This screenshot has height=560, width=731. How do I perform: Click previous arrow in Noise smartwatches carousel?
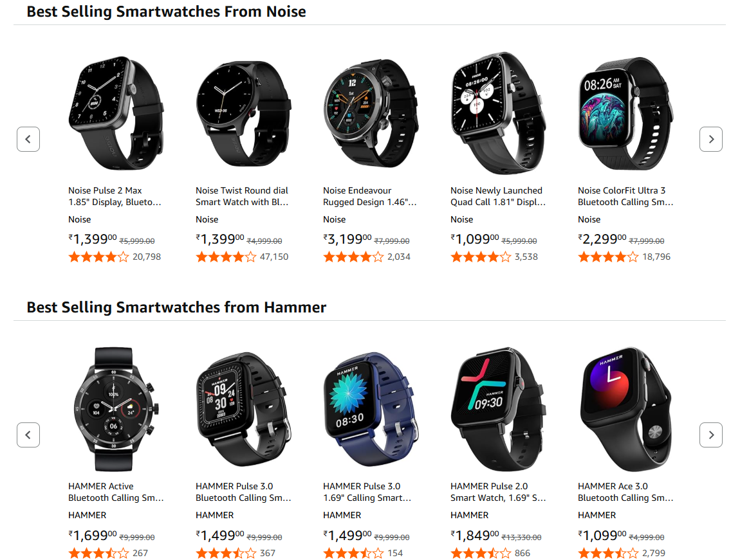click(28, 140)
